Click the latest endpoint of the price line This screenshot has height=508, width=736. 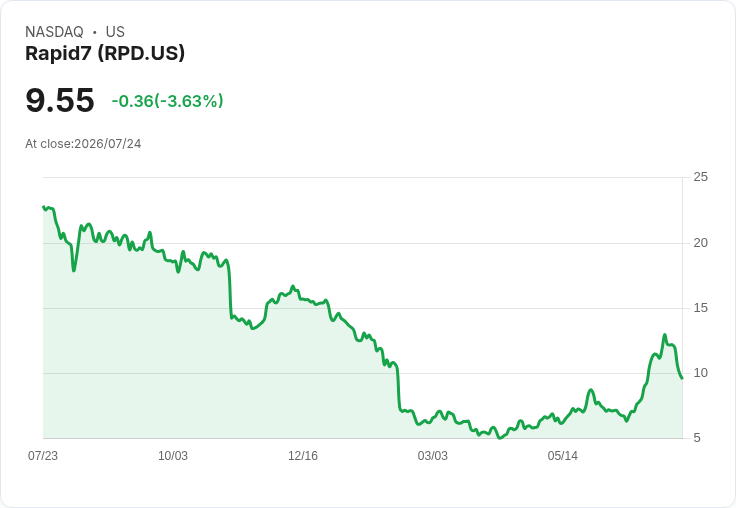[682, 378]
